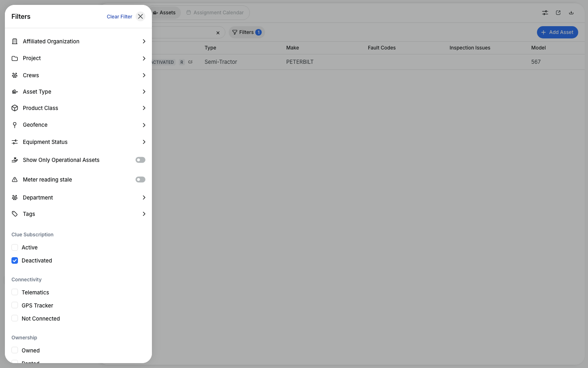Click the Add Asset button
Viewport: 588px width, 368px height.
[x=557, y=32]
